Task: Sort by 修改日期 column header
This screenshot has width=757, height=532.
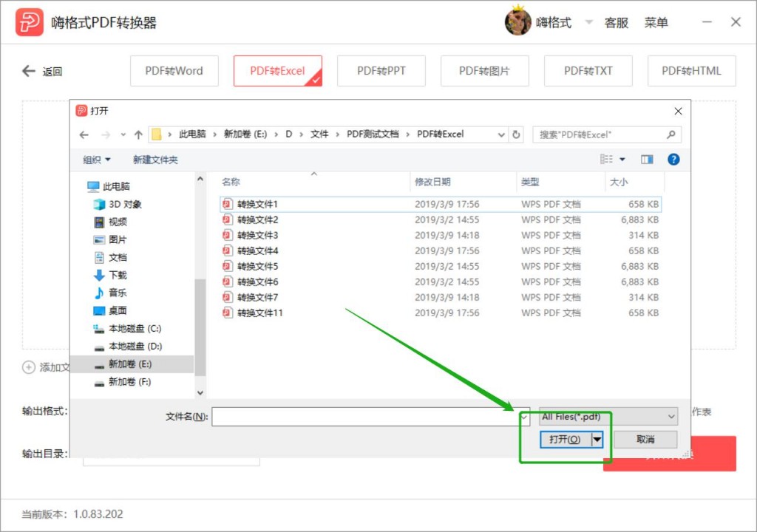Action: coord(432,182)
